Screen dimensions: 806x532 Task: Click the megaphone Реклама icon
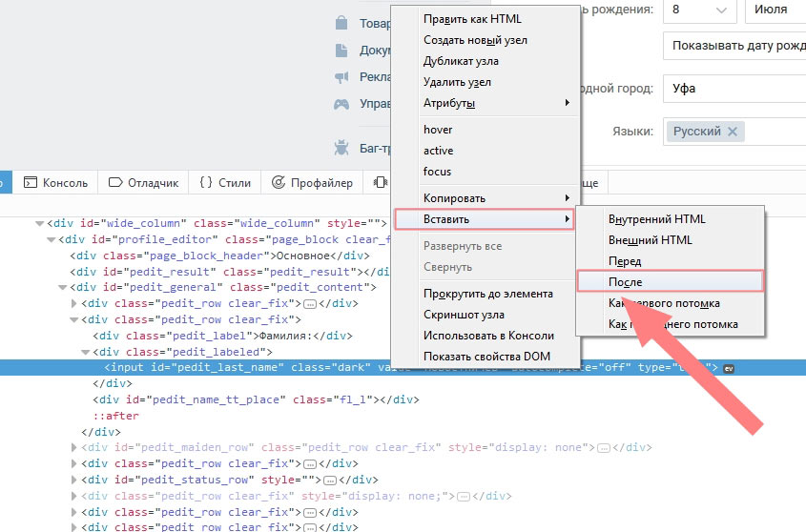[341, 77]
